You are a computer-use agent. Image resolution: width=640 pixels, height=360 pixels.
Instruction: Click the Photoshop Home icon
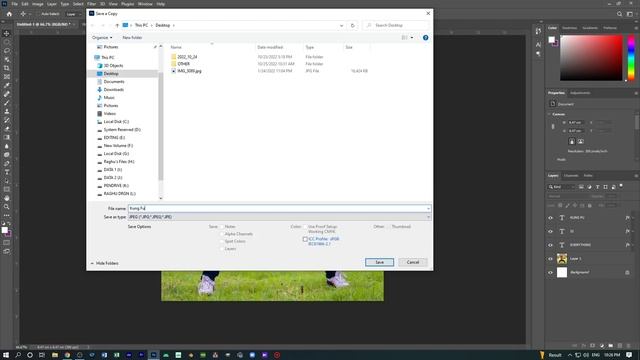tap(9, 14)
